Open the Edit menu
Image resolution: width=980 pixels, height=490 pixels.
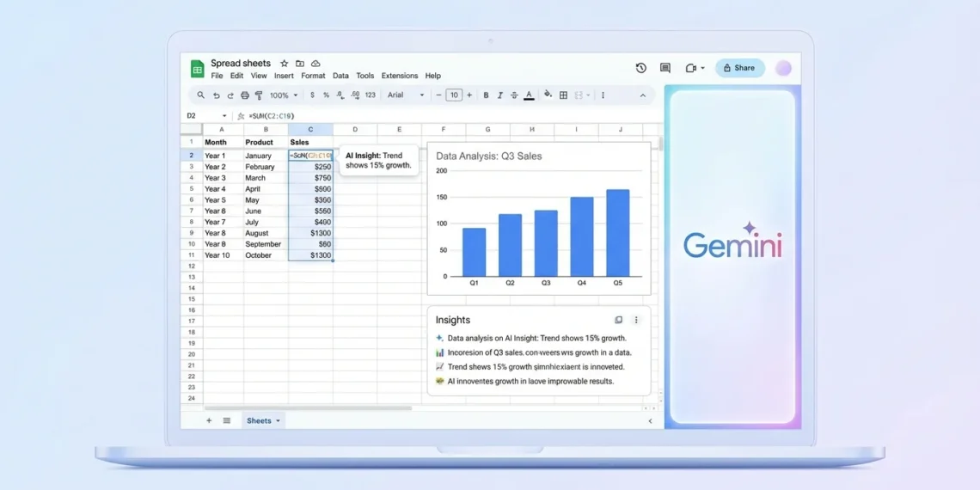coord(237,76)
